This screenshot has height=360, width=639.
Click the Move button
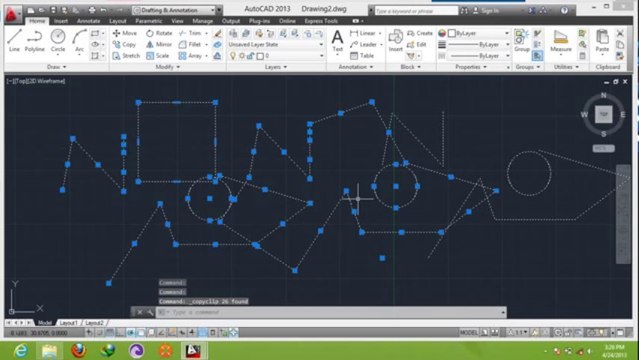[x=125, y=33]
